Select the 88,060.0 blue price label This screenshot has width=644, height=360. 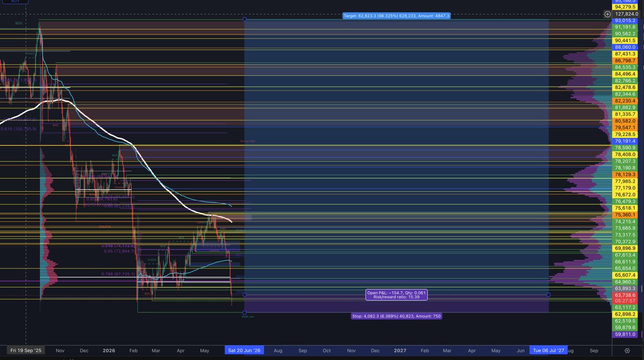point(625,47)
